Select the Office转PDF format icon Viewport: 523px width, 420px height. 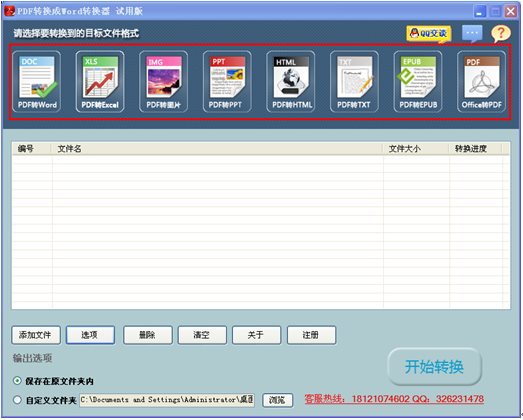click(x=481, y=81)
